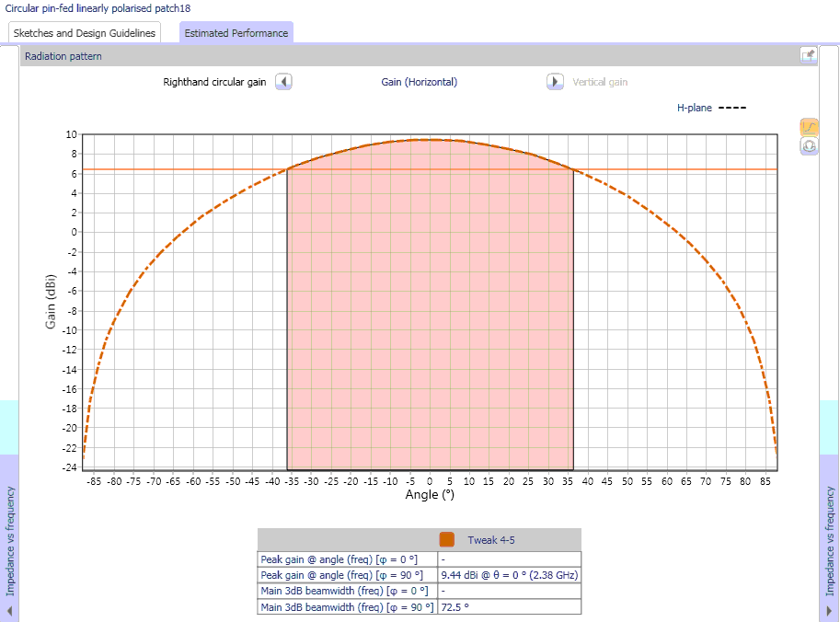Select the Cartesian graph view icon
840x622 pixels.
pyautogui.click(x=810, y=127)
